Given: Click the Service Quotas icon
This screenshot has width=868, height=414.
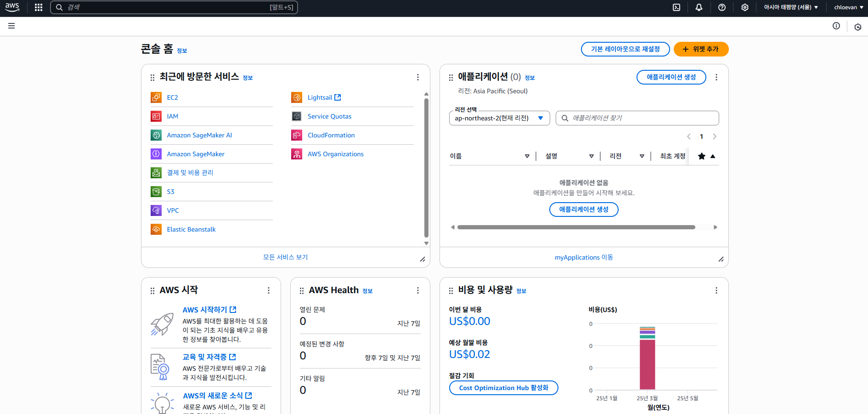Looking at the screenshot, I should pos(297,116).
